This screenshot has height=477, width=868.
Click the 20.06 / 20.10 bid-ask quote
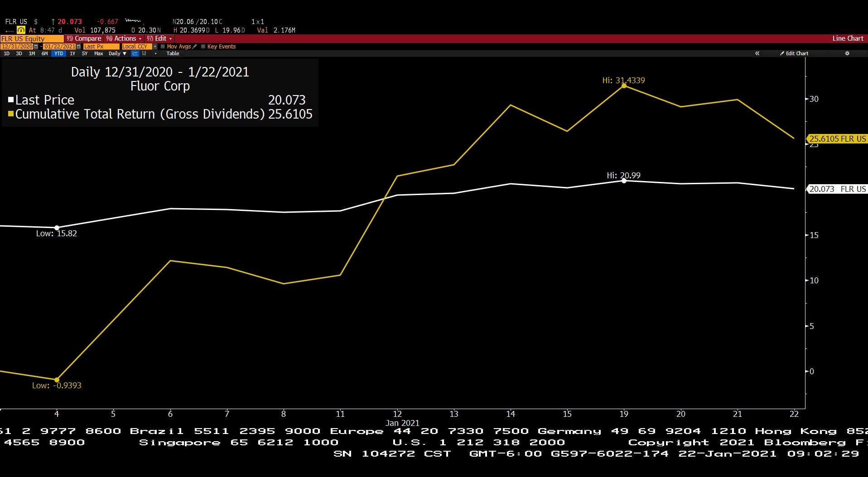(x=197, y=22)
